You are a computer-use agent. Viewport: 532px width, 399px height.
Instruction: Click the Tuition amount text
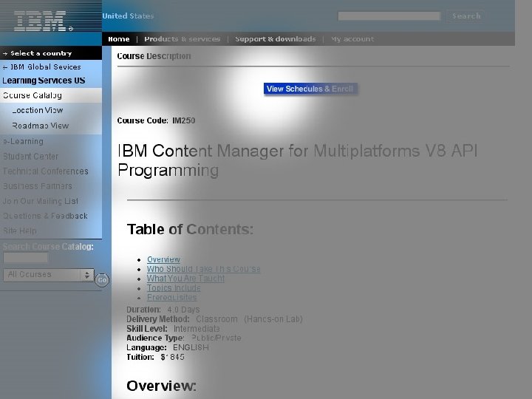tap(173, 357)
